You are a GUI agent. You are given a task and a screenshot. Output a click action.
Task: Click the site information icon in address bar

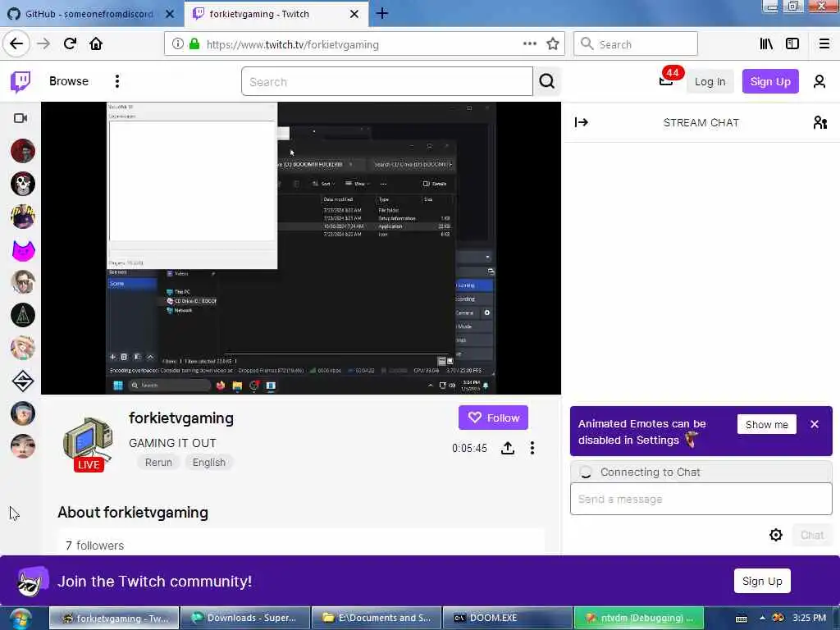point(177,44)
